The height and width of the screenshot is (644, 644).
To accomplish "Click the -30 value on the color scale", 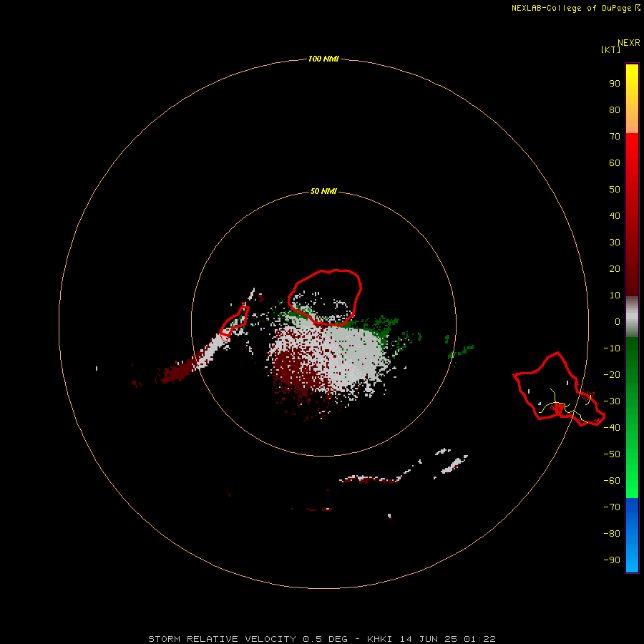I will (x=612, y=401).
